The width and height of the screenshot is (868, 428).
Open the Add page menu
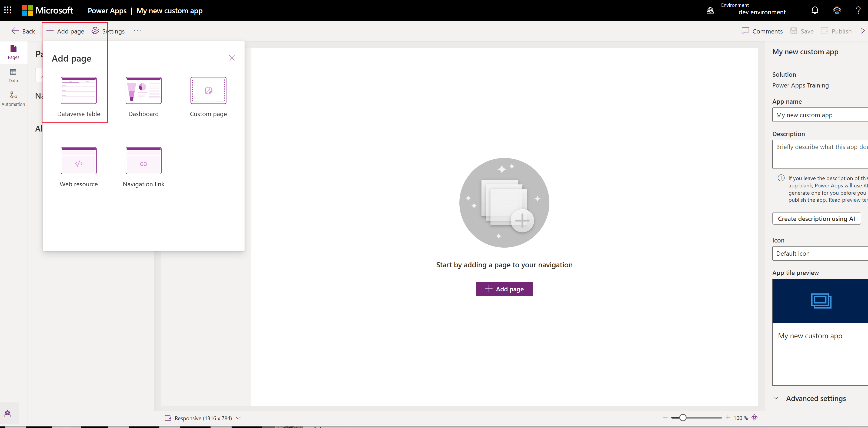click(x=65, y=31)
